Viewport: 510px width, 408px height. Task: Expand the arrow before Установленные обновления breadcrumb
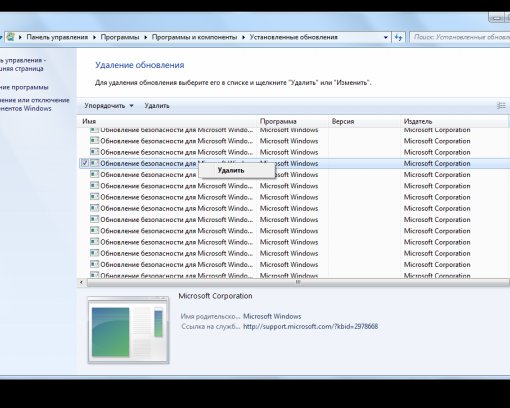(x=243, y=37)
